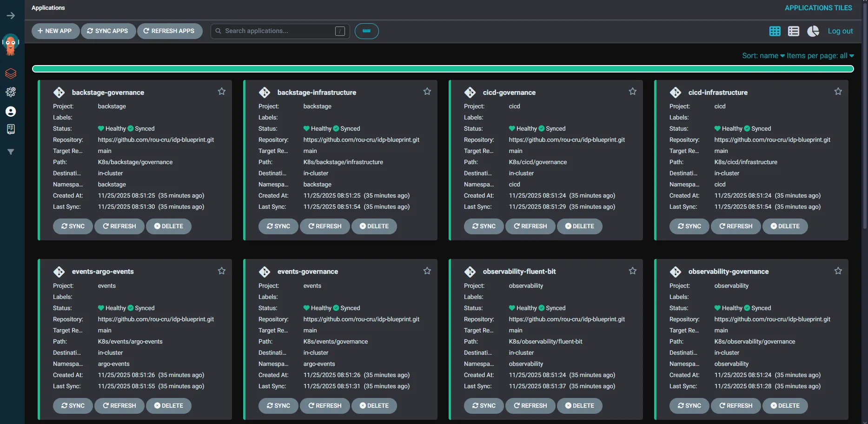This screenshot has width=868, height=424.
Task: Click repository URL of backstage-governance
Action: tap(156, 140)
